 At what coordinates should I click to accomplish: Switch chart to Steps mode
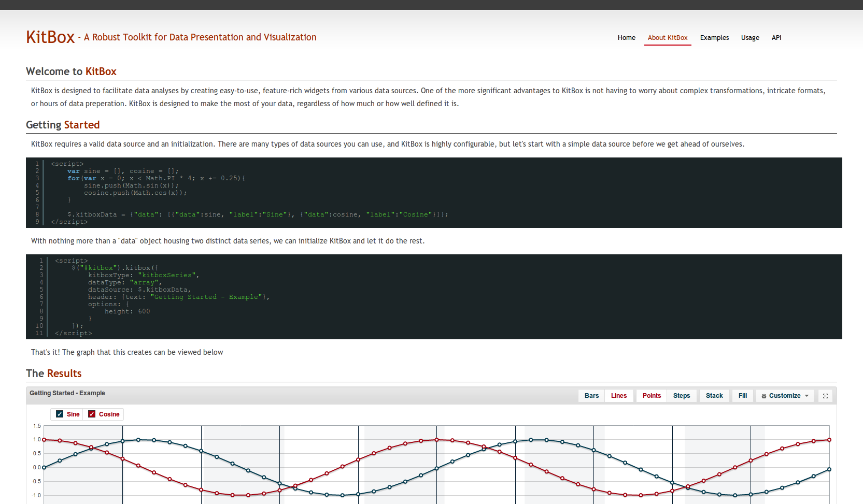pos(681,396)
